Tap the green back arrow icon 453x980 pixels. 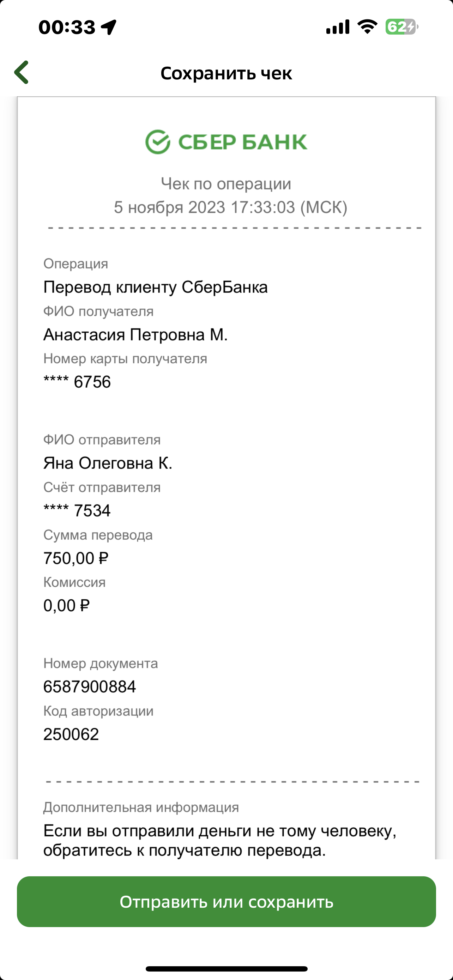pos(21,72)
